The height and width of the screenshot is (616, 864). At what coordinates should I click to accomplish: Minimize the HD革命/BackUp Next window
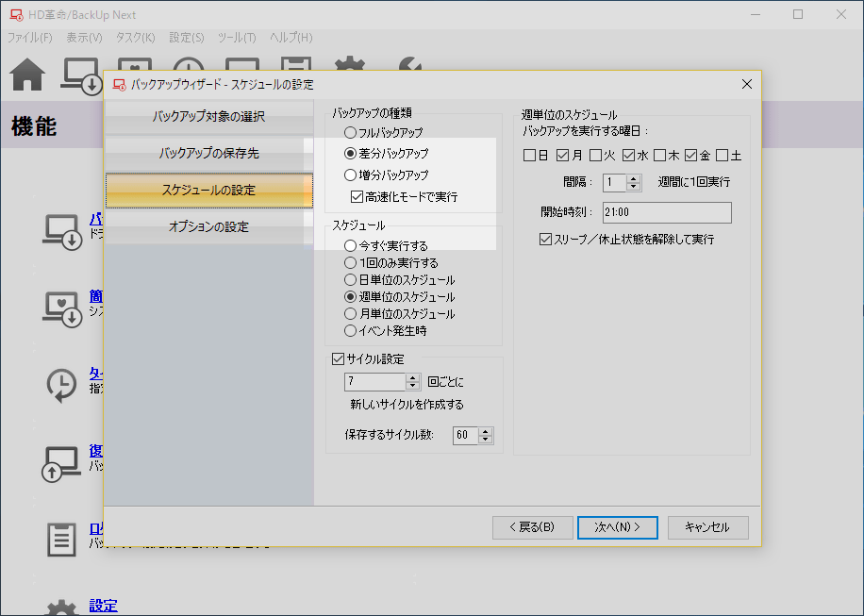click(x=756, y=15)
